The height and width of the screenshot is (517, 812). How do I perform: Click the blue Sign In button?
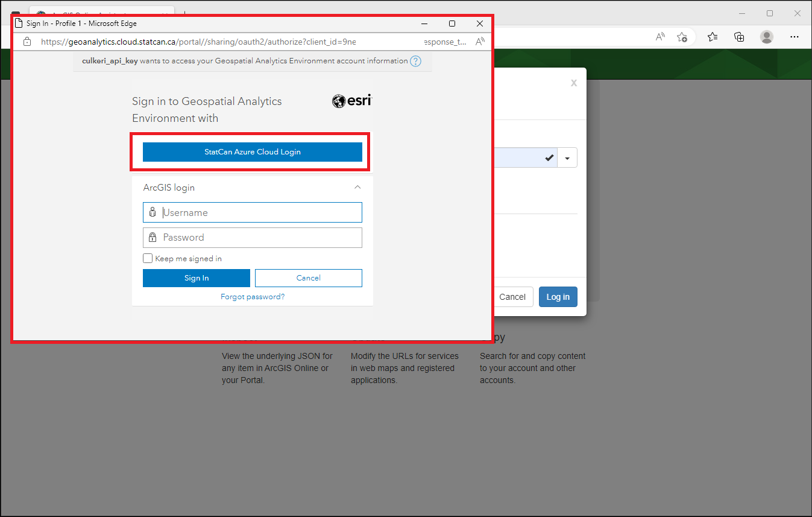click(197, 278)
